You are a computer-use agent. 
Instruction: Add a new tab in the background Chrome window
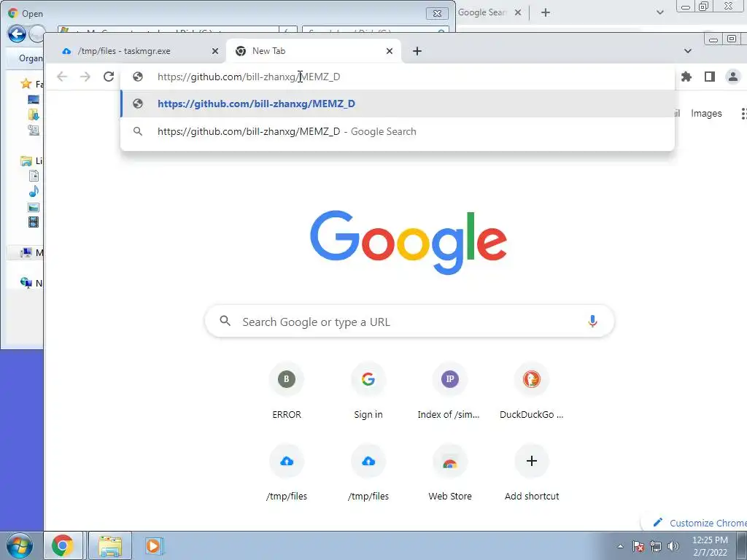tap(546, 12)
